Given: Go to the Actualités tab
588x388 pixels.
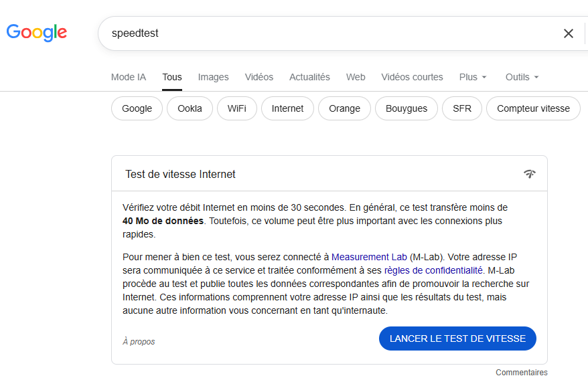Looking at the screenshot, I should pyautogui.click(x=309, y=77).
